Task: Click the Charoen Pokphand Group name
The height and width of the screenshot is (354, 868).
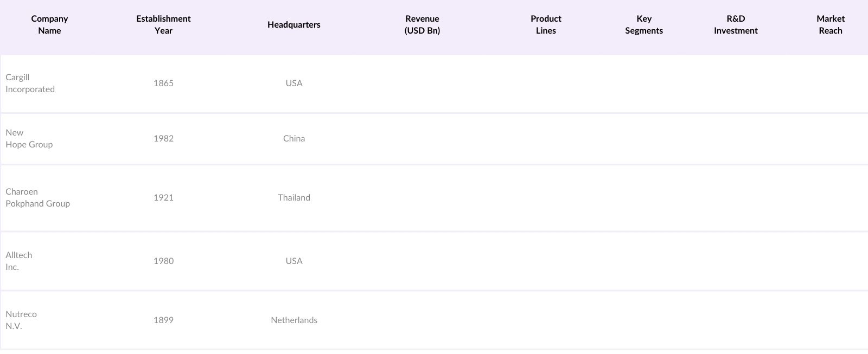Action: (38, 198)
